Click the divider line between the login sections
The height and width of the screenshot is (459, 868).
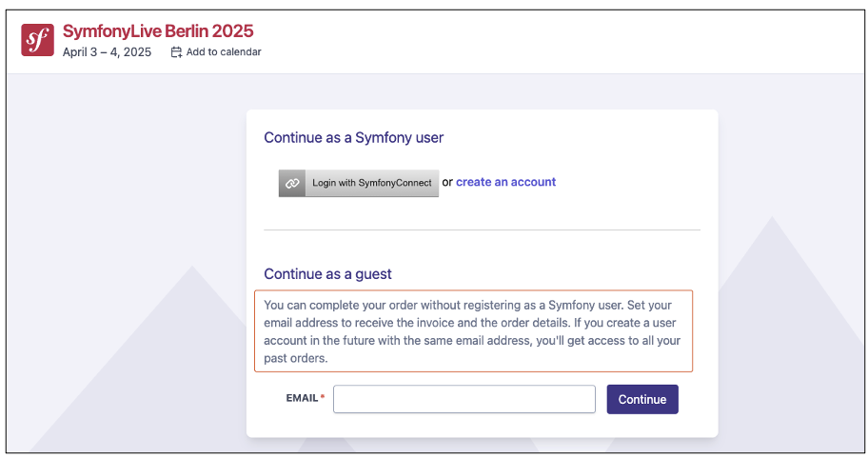point(482,229)
